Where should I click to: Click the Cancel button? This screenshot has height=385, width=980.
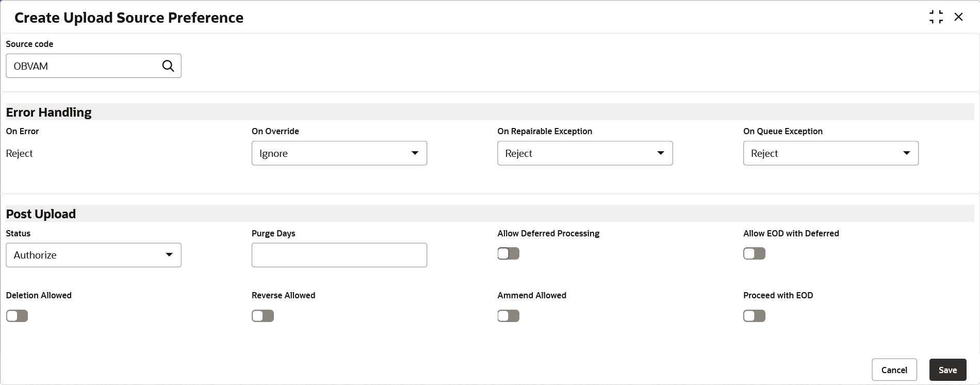click(x=894, y=370)
